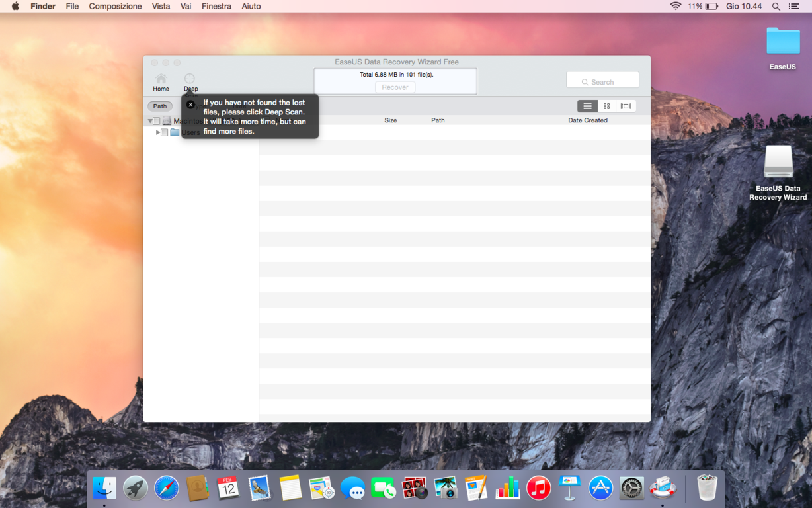812x508 pixels.
Task: Click the clock showing Gio 10.44
Action: coord(744,6)
